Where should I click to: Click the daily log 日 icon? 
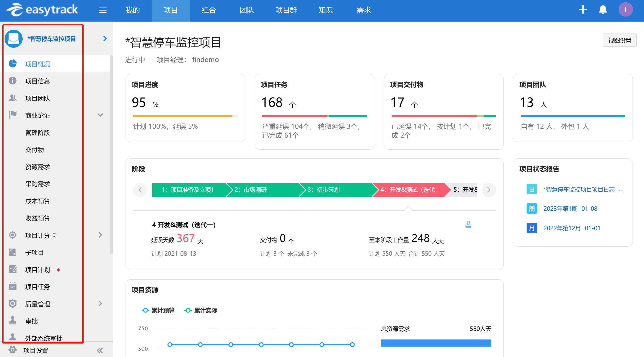click(532, 189)
